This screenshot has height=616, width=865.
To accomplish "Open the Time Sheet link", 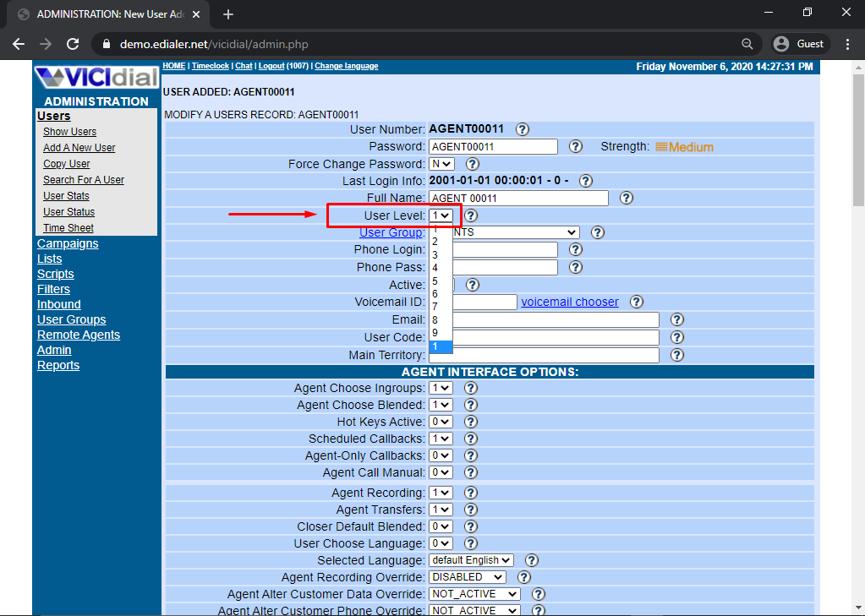I will click(68, 228).
